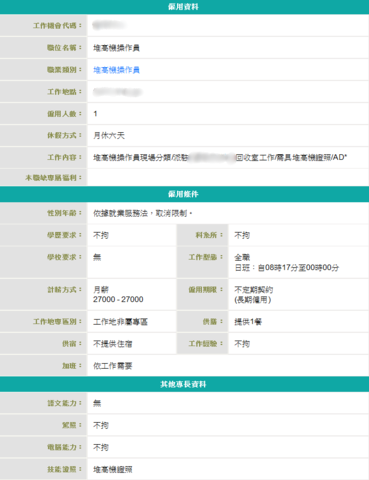Select 不拘 beside 工作經驗
This screenshot has height=480, width=369.
tap(242, 344)
